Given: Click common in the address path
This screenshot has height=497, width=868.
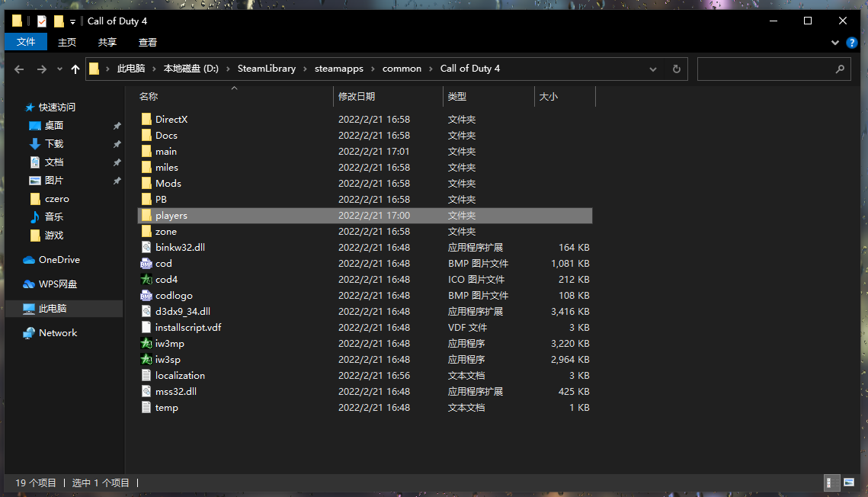Looking at the screenshot, I should tap(402, 69).
